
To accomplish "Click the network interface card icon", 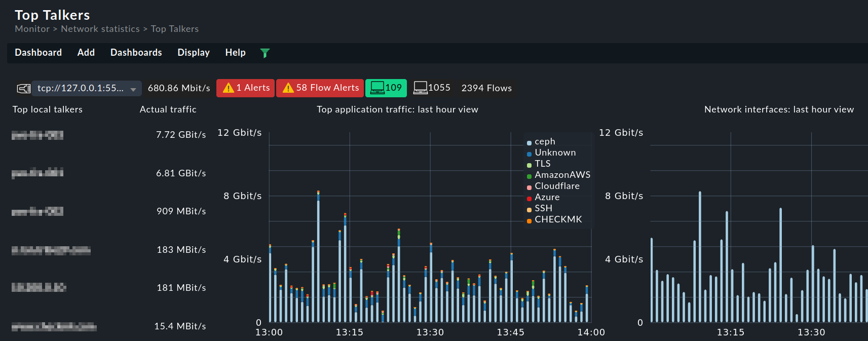I will tap(23, 89).
